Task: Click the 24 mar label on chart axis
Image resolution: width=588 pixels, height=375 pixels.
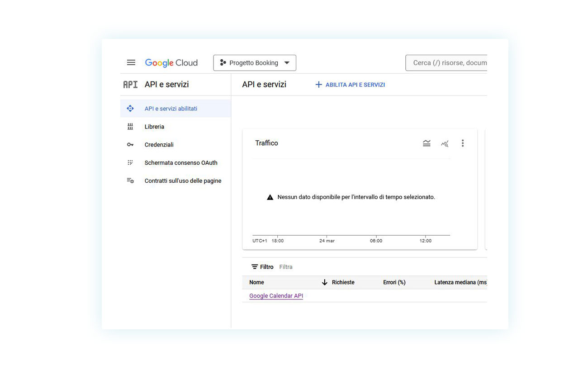Action: [x=327, y=241]
